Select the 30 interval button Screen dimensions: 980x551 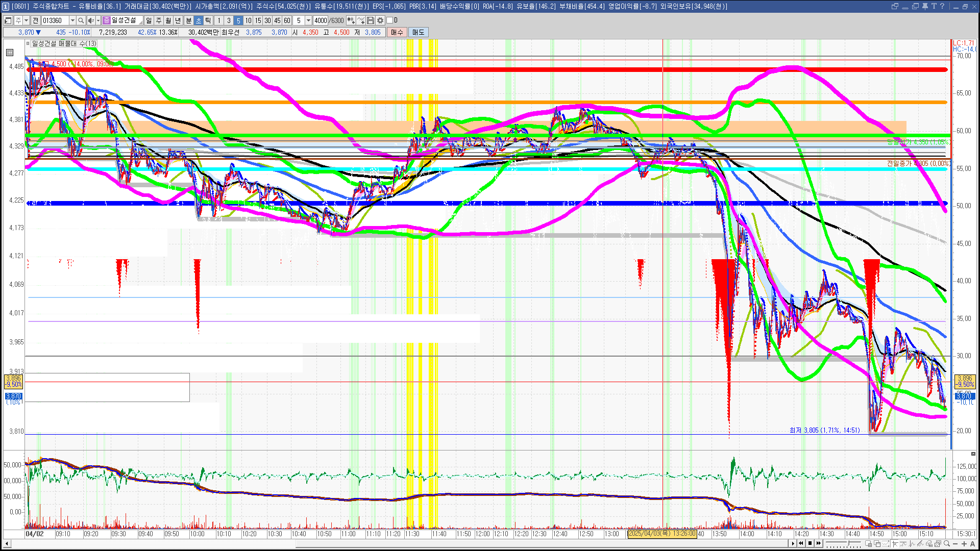[x=267, y=20]
